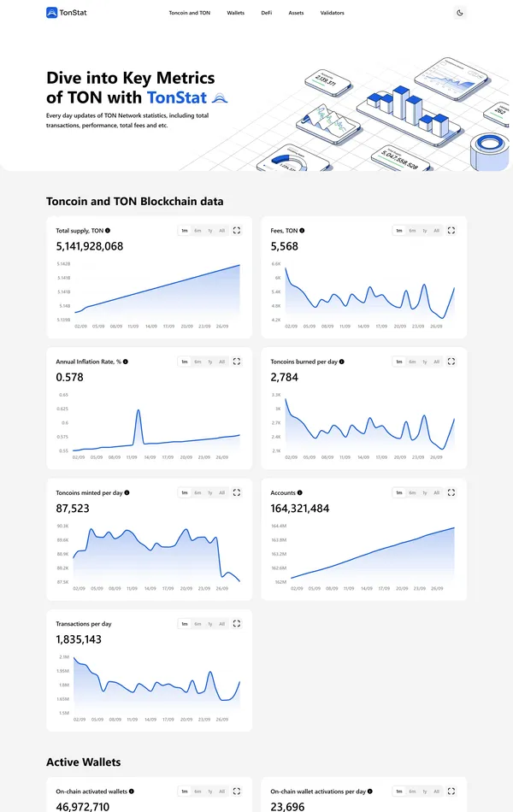Open the Assets navigation link
Image resolution: width=513 pixels, height=812 pixels.
point(296,14)
